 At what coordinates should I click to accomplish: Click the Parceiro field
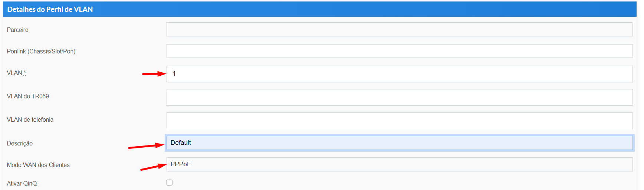pyautogui.click(x=399, y=29)
